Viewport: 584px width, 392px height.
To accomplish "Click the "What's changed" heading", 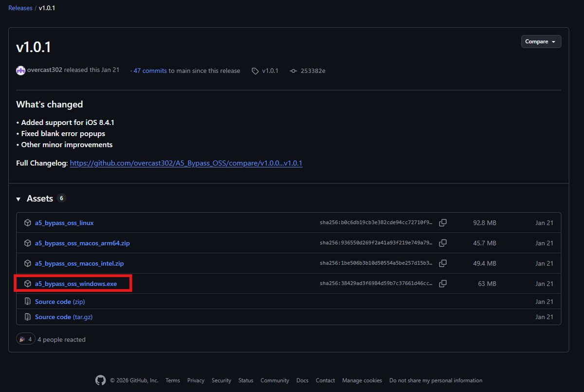I will click(50, 105).
